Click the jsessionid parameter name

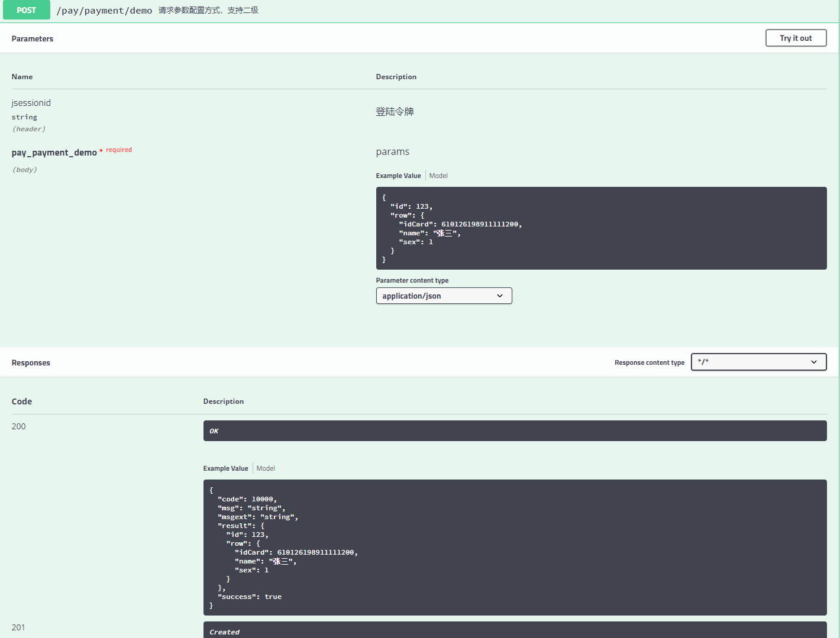click(31, 102)
